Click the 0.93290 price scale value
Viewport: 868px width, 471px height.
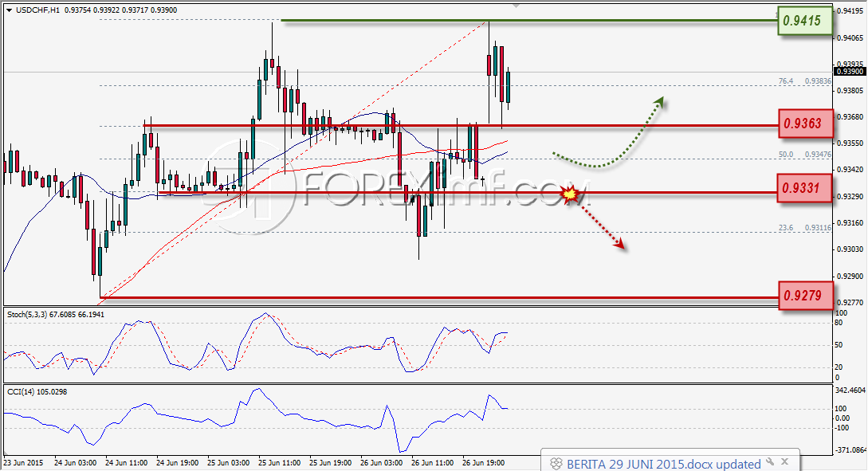[x=850, y=197]
